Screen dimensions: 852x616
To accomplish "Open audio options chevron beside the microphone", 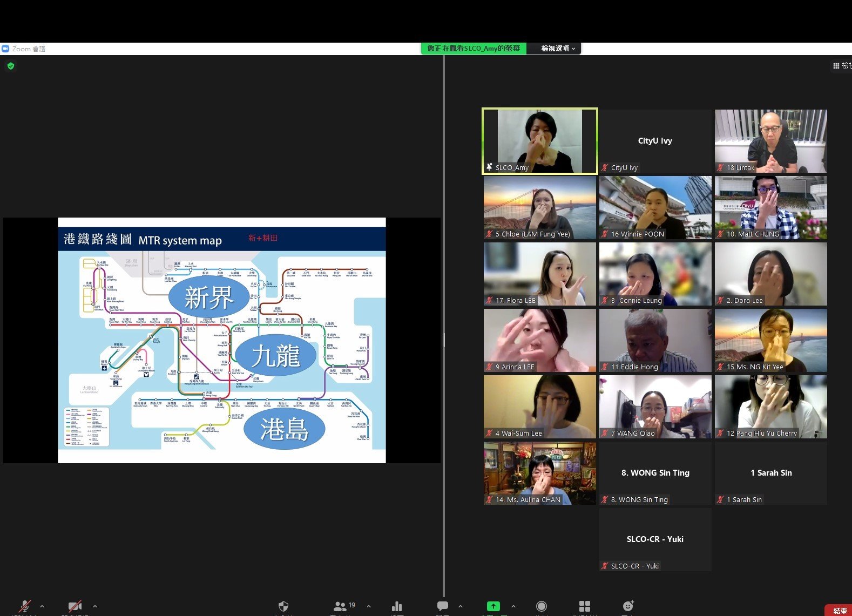I will point(42,606).
